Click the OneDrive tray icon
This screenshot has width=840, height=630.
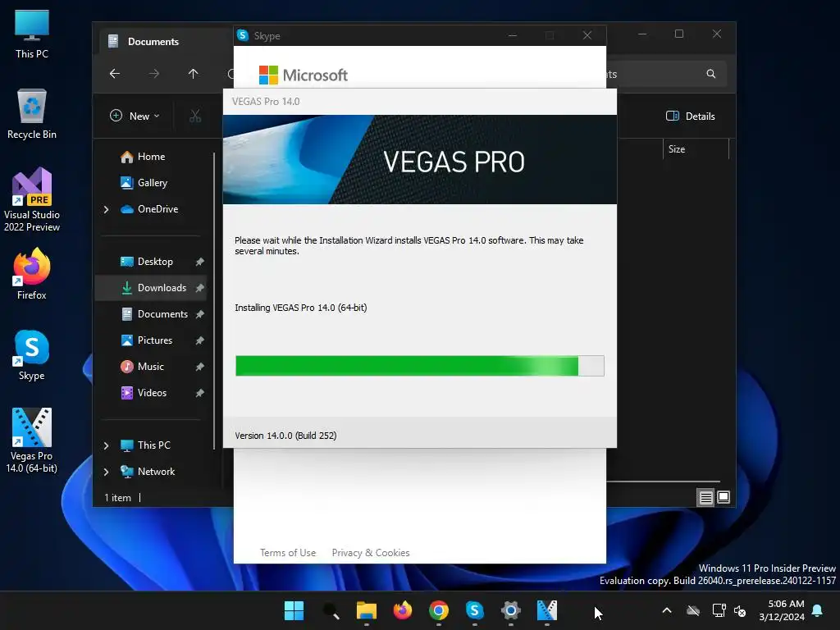(x=693, y=610)
